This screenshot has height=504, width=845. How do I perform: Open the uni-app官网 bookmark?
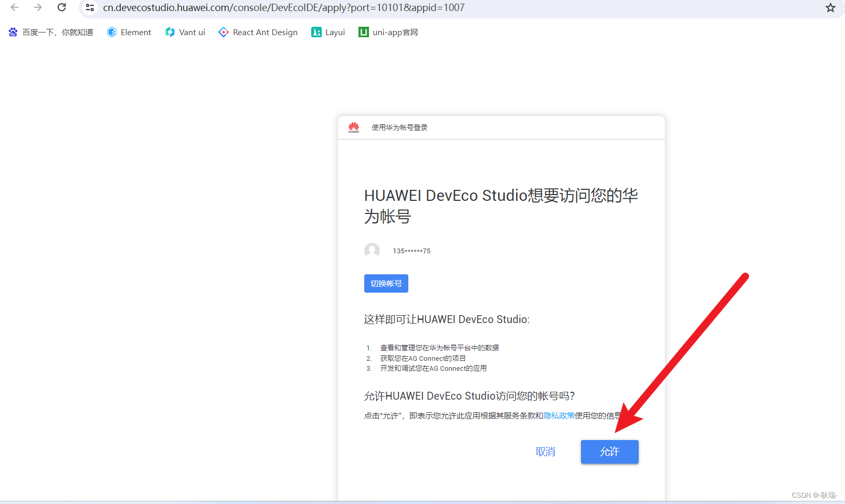click(388, 32)
